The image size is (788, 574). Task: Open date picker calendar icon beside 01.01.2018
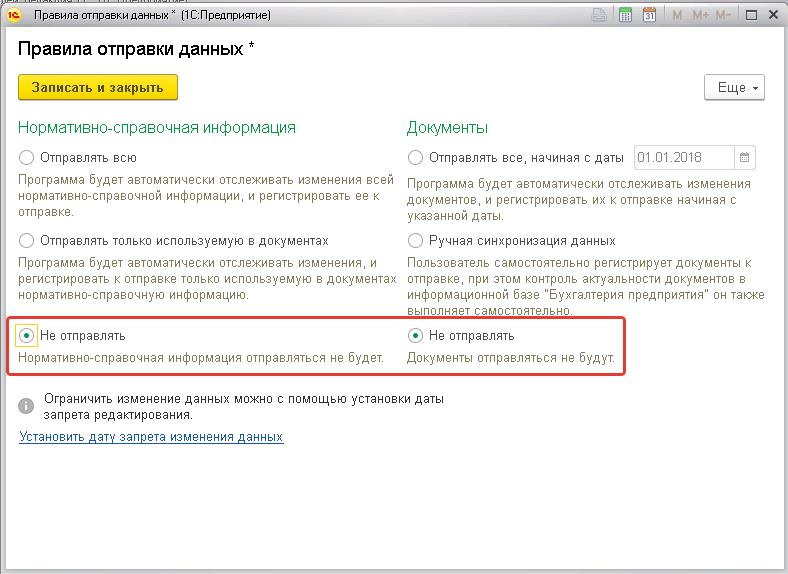click(744, 158)
